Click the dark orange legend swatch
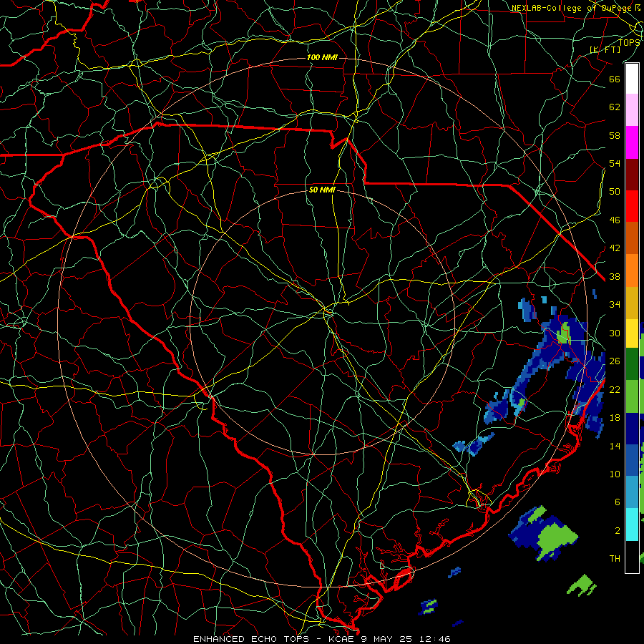Screen dimensions: 644x644 (632, 238)
